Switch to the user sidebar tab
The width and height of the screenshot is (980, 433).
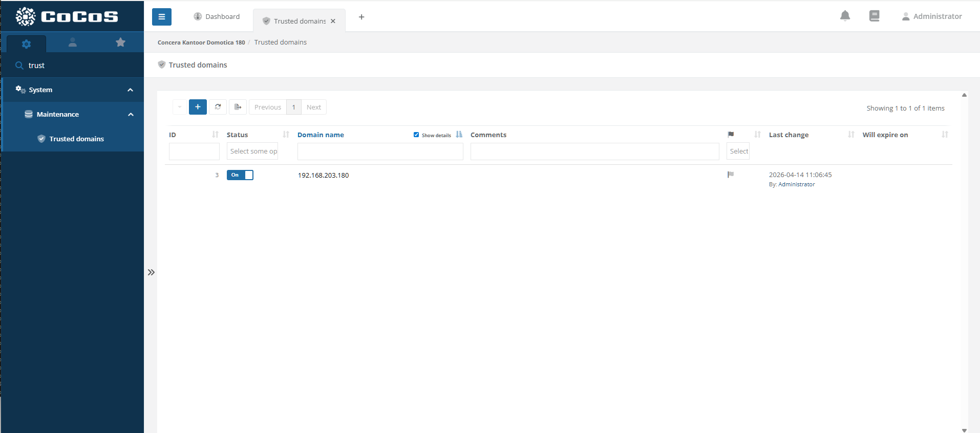[x=73, y=42]
